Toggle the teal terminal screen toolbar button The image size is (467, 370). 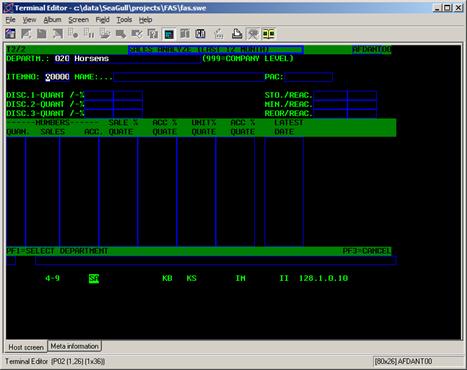pos(169,34)
